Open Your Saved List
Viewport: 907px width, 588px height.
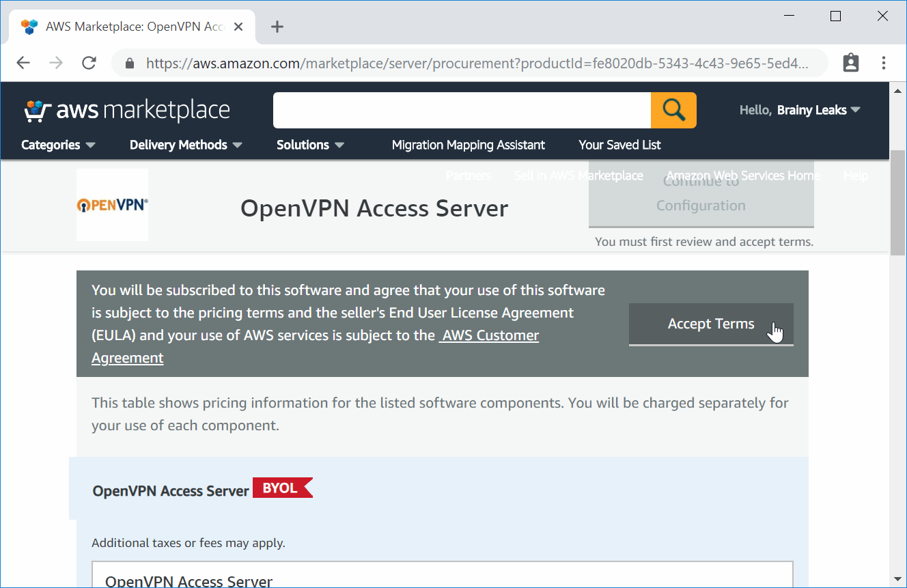[619, 145]
